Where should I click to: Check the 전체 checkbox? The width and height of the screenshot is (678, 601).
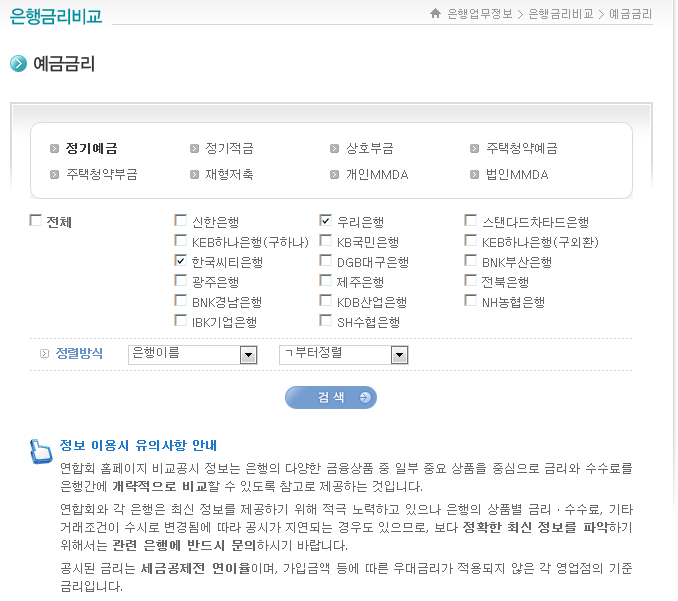click(35, 221)
